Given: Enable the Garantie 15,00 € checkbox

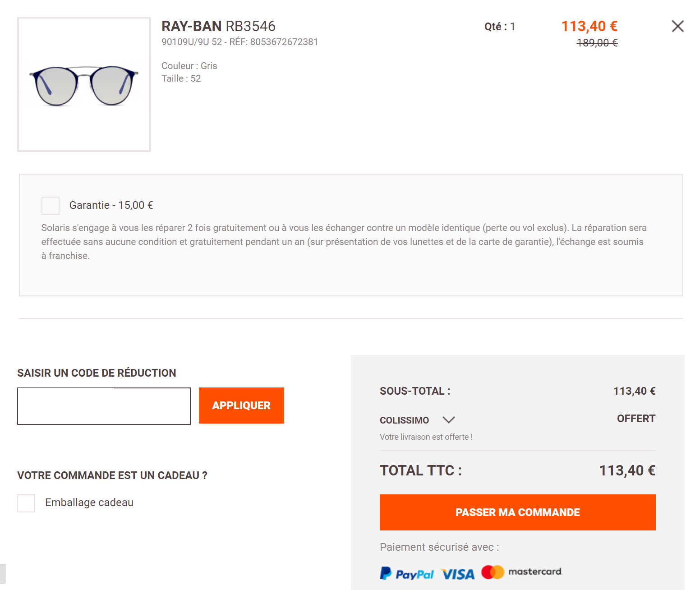Looking at the screenshot, I should 51,206.
